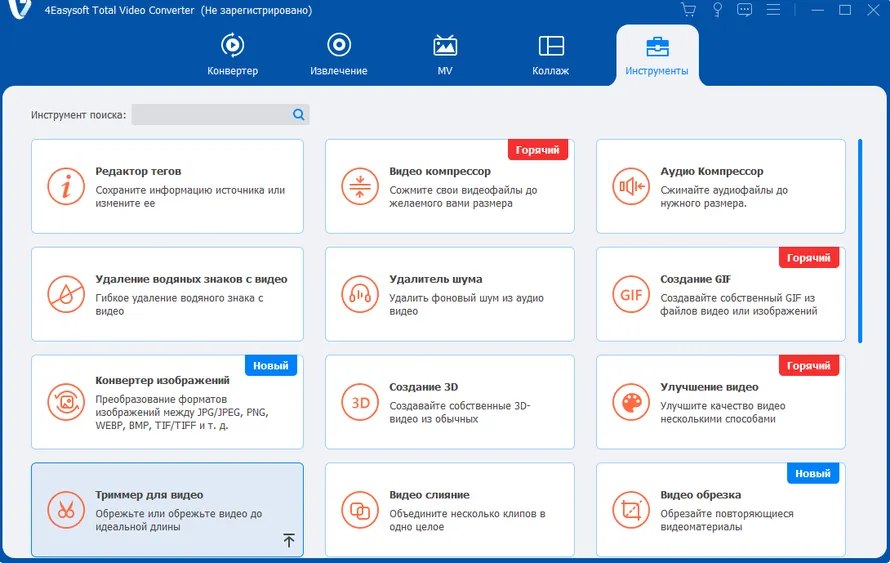Click the vertical scrollbar of tools list
890x563 pixels.
click(860, 241)
